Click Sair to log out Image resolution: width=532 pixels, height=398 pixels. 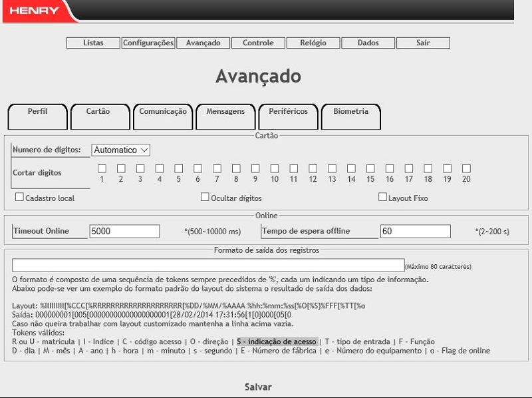point(423,43)
